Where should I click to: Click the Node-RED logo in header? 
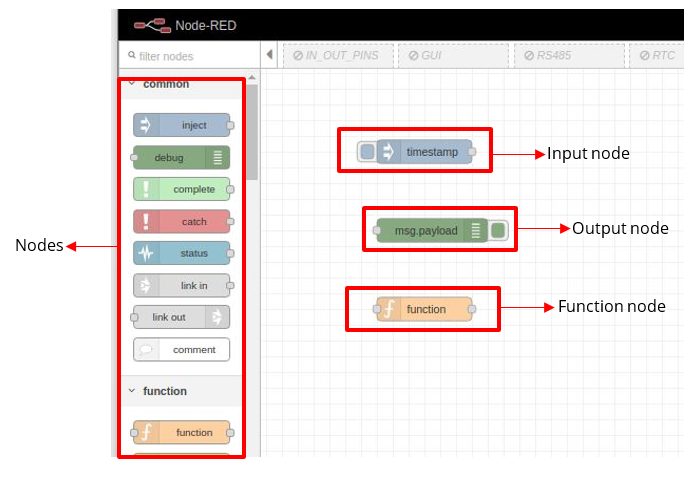(x=152, y=24)
